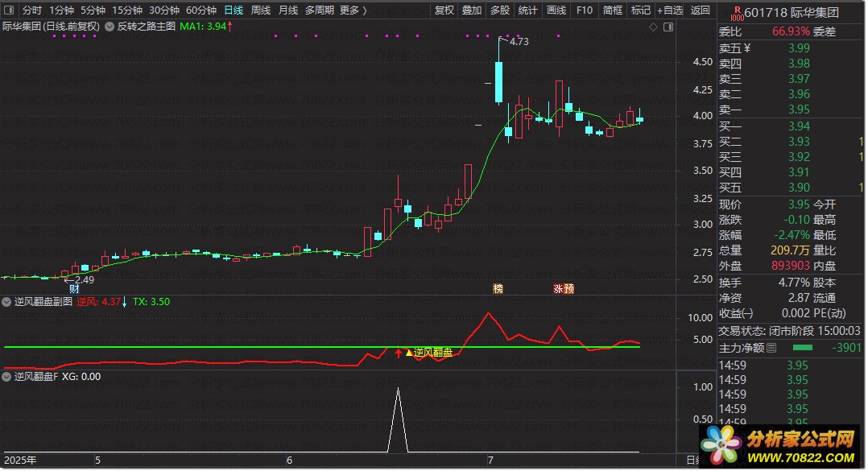Switch to 周线 weekly chart

tap(261, 10)
